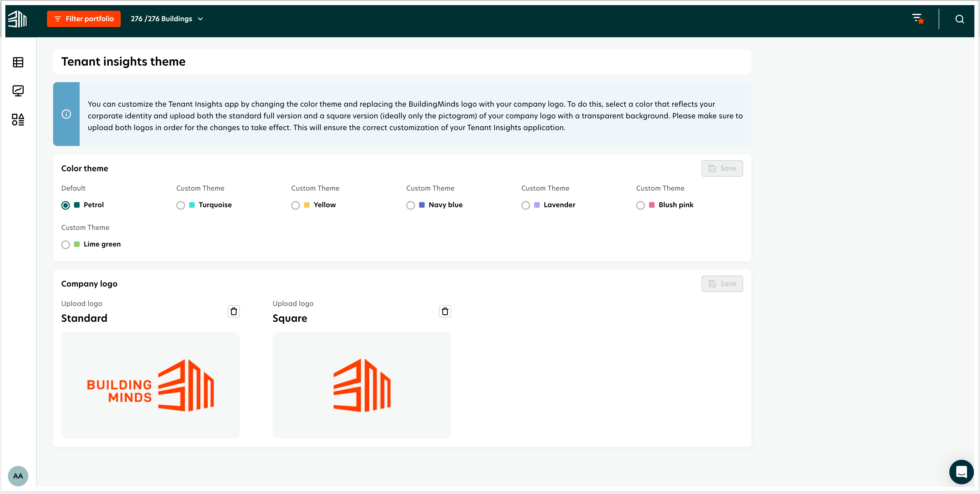Save the Color theme section

[x=722, y=168]
